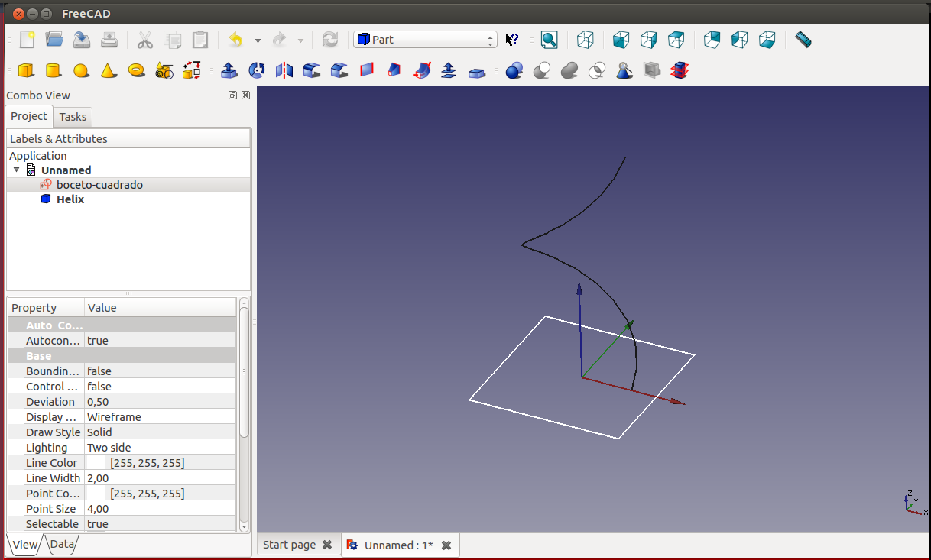The height and width of the screenshot is (560, 931).
Task: Insert a Torus shape
Action: click(137, 70)
